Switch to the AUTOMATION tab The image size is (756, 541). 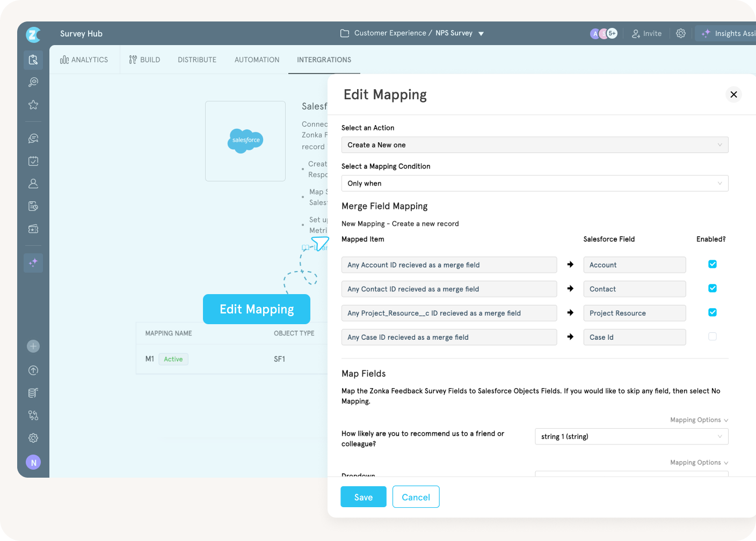pyautogui.click(x=257, y=60)
